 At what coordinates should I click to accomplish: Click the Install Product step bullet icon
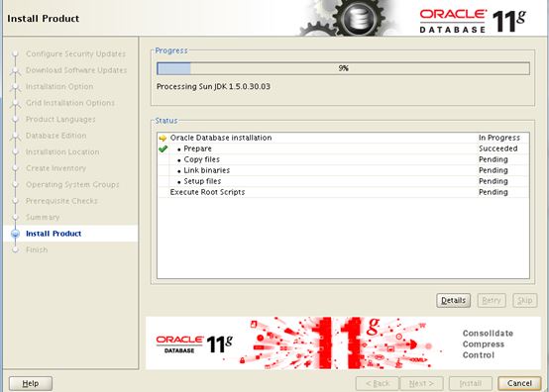pyautogui.click(x=15, y=234)
